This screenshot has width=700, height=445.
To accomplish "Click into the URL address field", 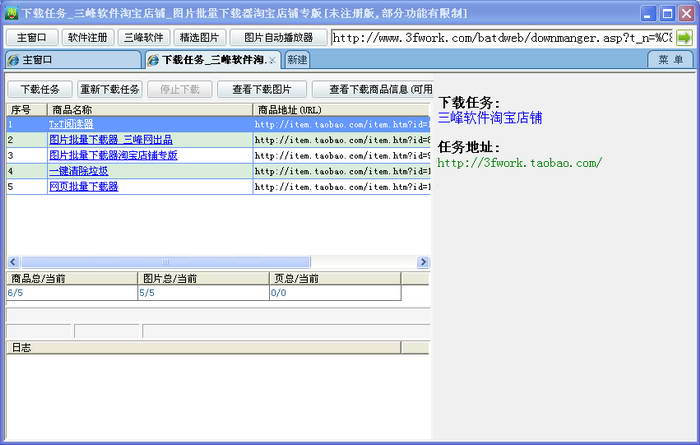I will (500, 37).
